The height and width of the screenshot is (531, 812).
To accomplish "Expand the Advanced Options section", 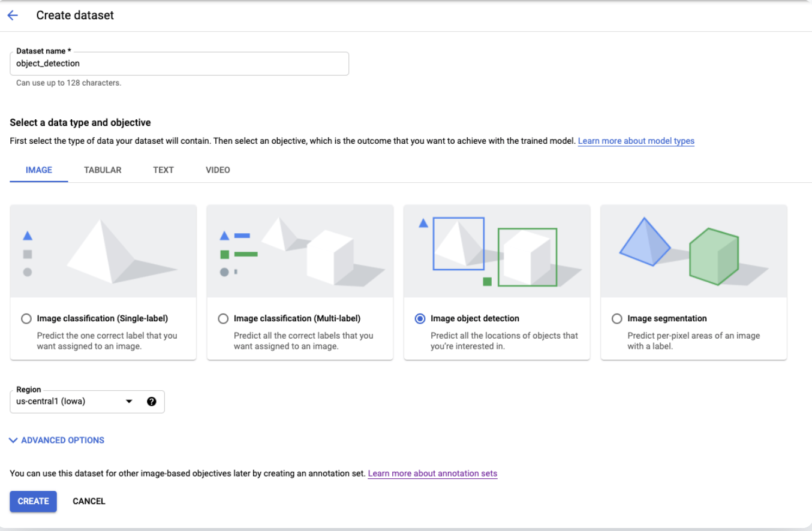I will 57,441.
